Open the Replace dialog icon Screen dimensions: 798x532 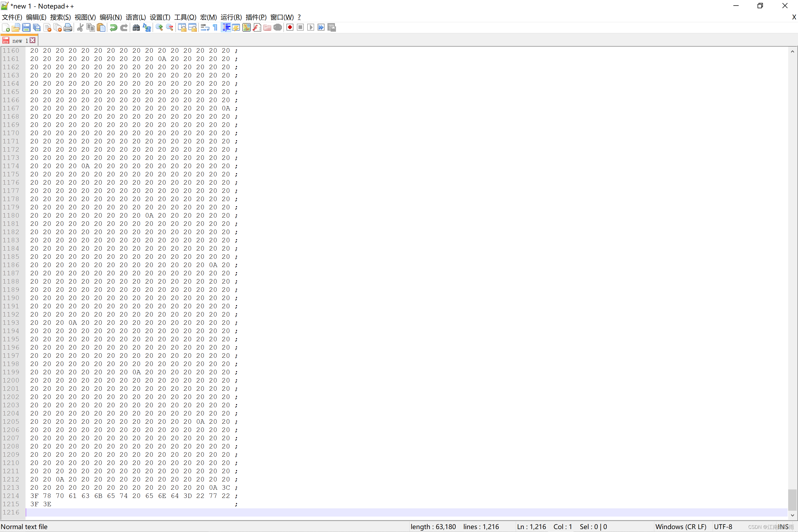147,27
